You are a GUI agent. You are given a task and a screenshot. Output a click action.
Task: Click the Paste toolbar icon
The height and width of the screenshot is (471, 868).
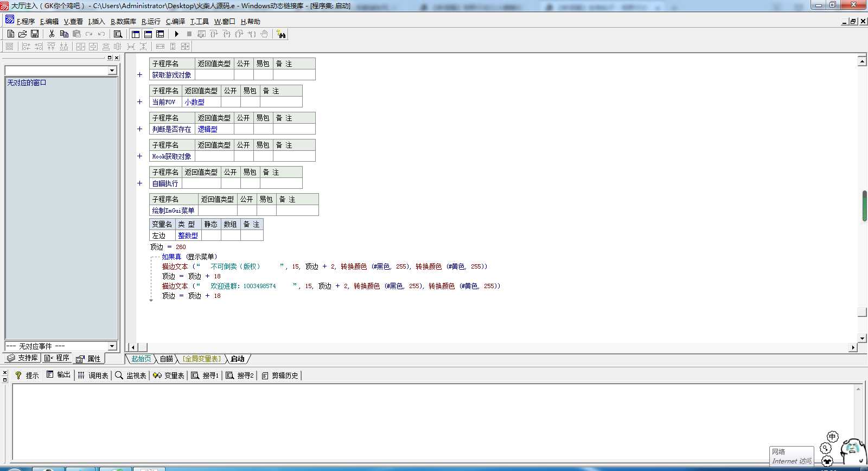(x=76, y=34)
